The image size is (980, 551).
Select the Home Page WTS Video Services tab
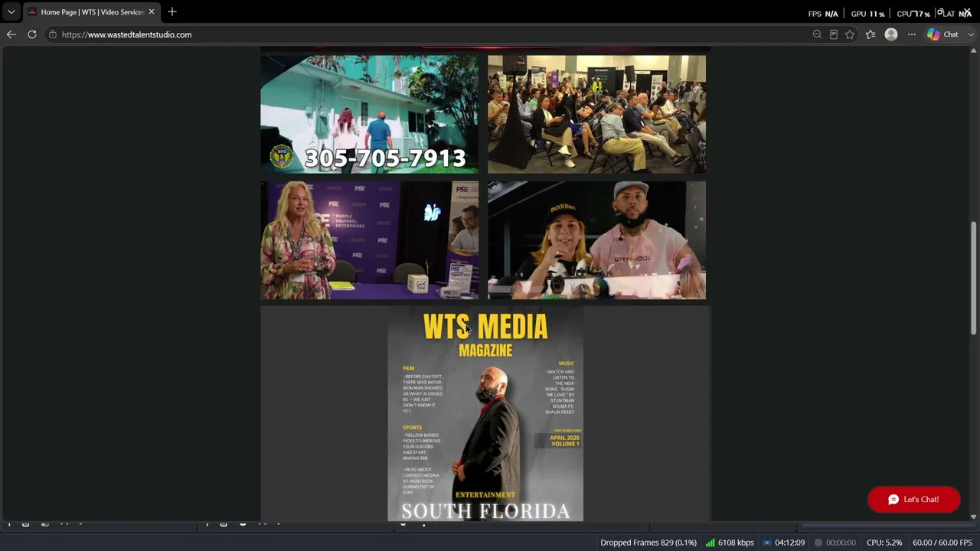pyautogui.click(x=92, y=12)
